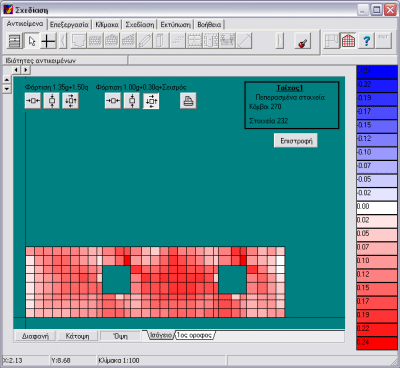Toggle shear stress view for 1.35g+1.50q
This screenshot has height=368, width=400.
70,101
